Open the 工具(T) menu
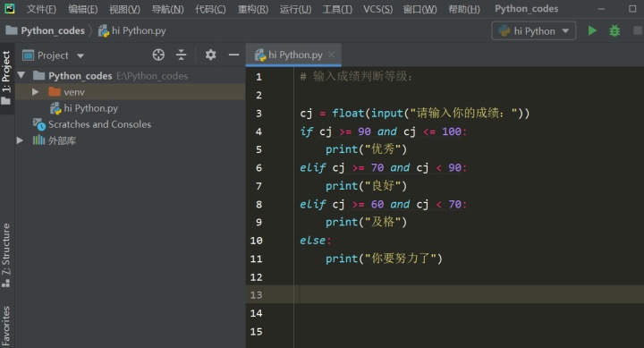644x348 pixels. pyautogui.click(x=337, y=9)
